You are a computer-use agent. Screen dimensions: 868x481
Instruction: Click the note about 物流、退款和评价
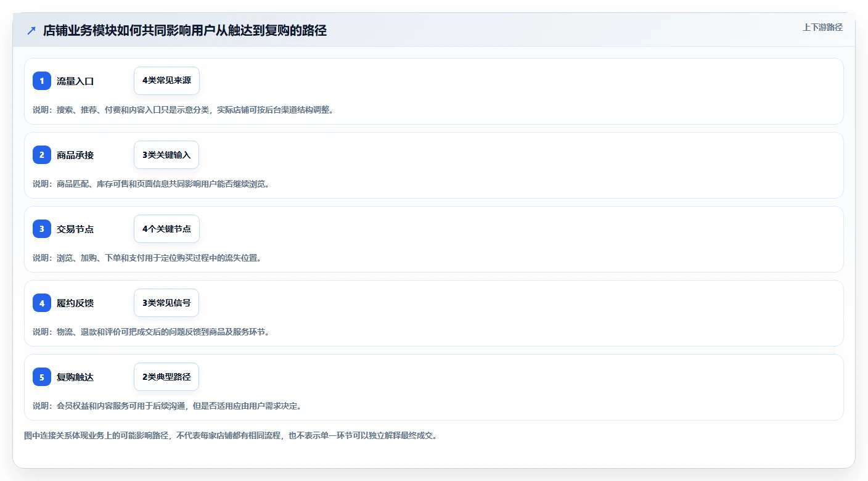point(151,332)
